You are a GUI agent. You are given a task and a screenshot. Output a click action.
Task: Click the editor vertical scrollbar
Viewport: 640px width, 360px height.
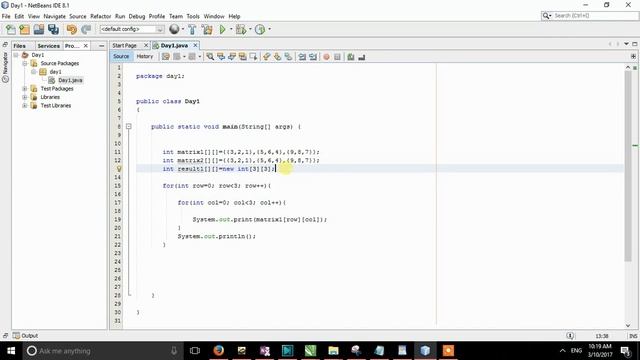pyautogui.click(x=628, y=167)
